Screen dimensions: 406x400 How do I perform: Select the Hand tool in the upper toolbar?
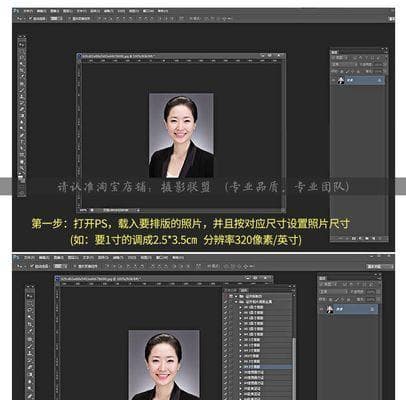point(22,162)
